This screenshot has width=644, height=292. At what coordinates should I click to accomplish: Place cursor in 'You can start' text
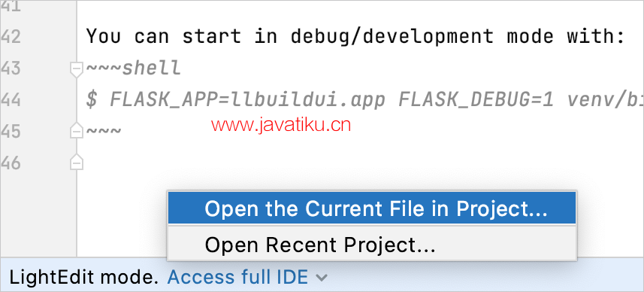164,37
